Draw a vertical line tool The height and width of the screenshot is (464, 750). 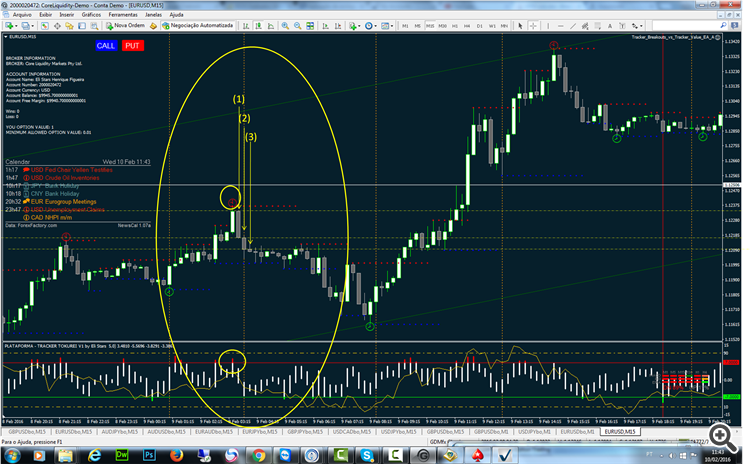(548, 26)
